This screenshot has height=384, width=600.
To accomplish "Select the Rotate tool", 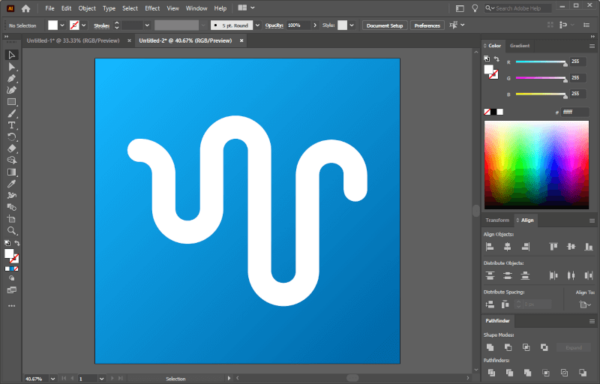I will point(11,137).
